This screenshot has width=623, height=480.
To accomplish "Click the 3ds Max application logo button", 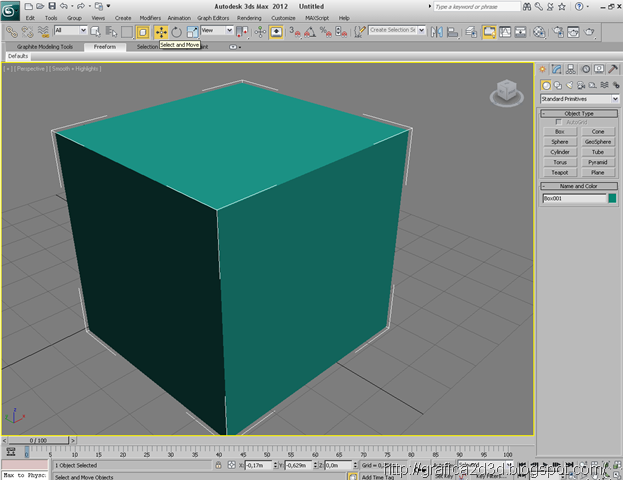I will tap(11, 10).
